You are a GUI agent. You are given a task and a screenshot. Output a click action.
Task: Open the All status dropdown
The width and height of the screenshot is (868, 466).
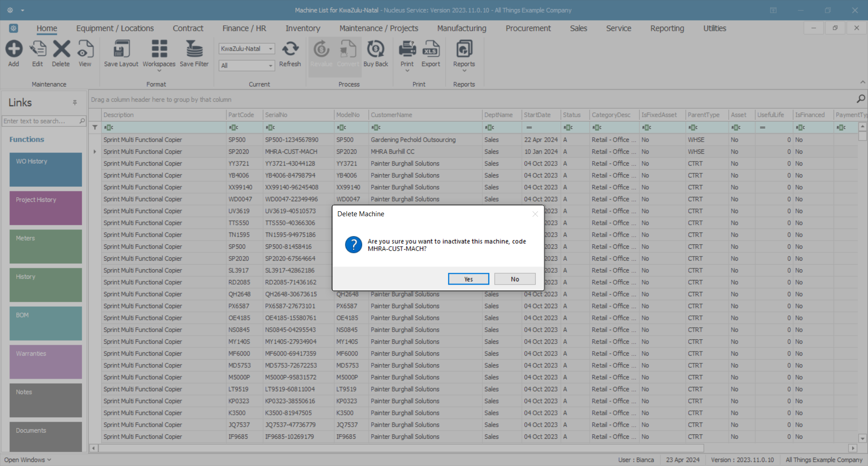(x=271, y=66)
